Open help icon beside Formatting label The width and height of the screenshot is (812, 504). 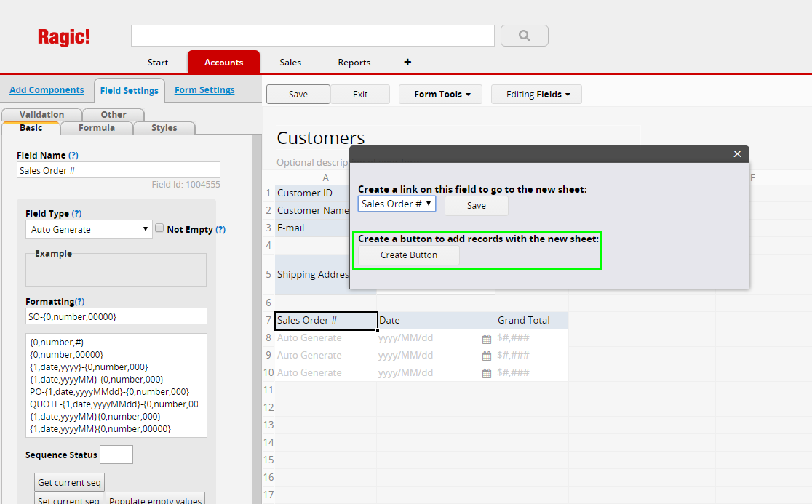coord(79,302)
